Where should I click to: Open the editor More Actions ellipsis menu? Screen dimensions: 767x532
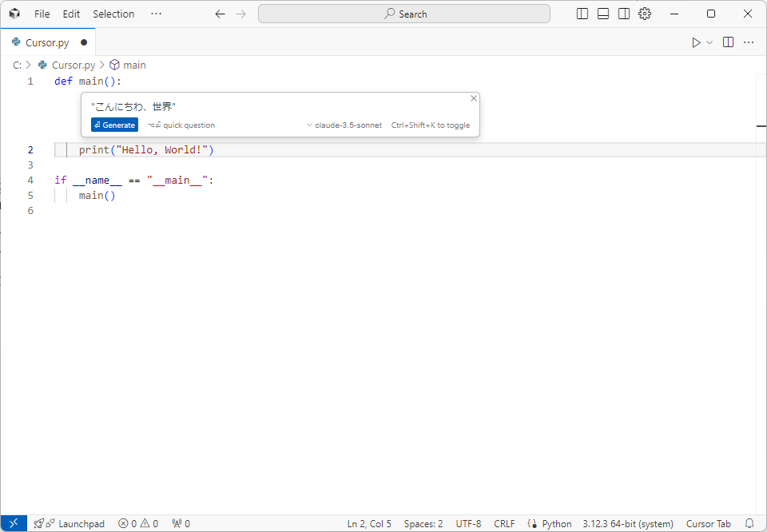(x=749, y=42)
